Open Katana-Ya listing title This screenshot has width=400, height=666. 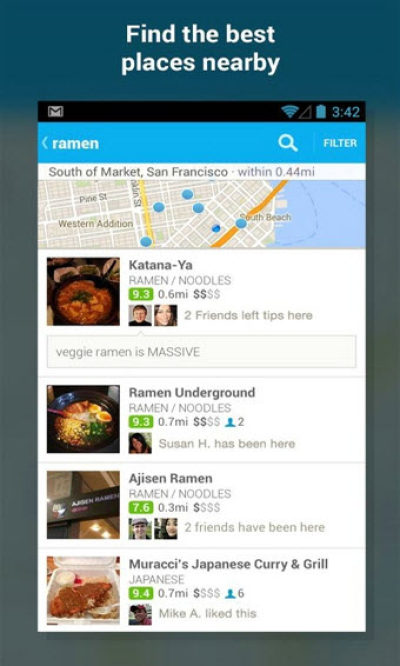pos(161,265)
